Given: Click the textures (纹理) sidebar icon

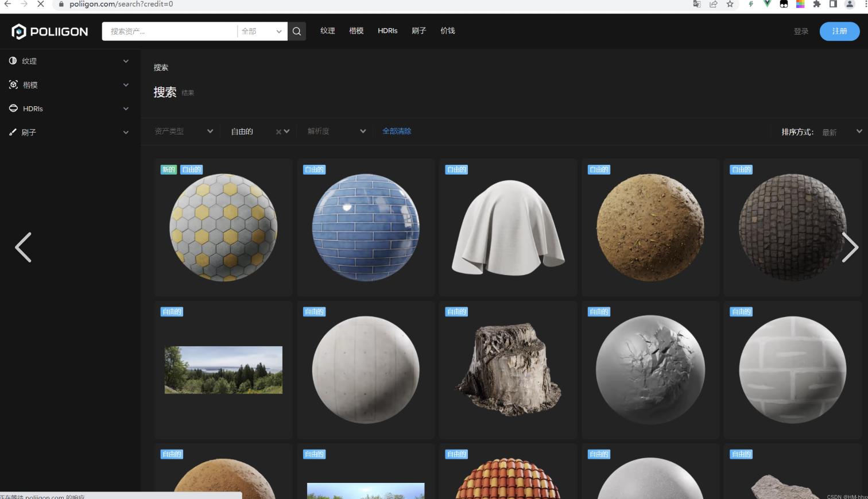Looking at the screenshot, I should point(13,61).
